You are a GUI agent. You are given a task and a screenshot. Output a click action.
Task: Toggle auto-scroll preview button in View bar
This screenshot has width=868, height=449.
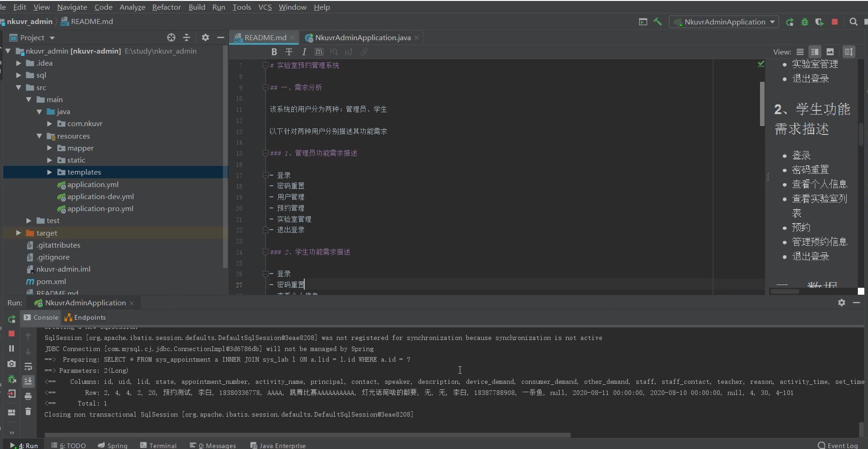tap(849, 52)
